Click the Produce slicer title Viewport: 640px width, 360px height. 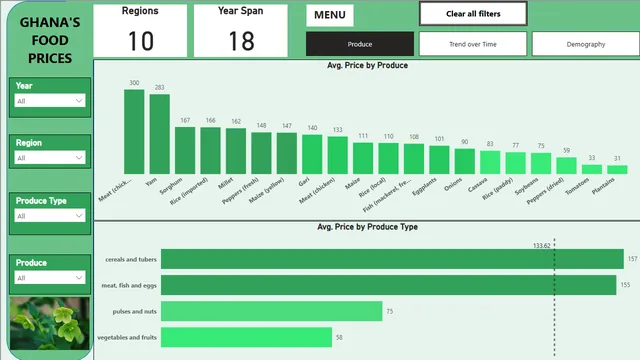point(31,263)
